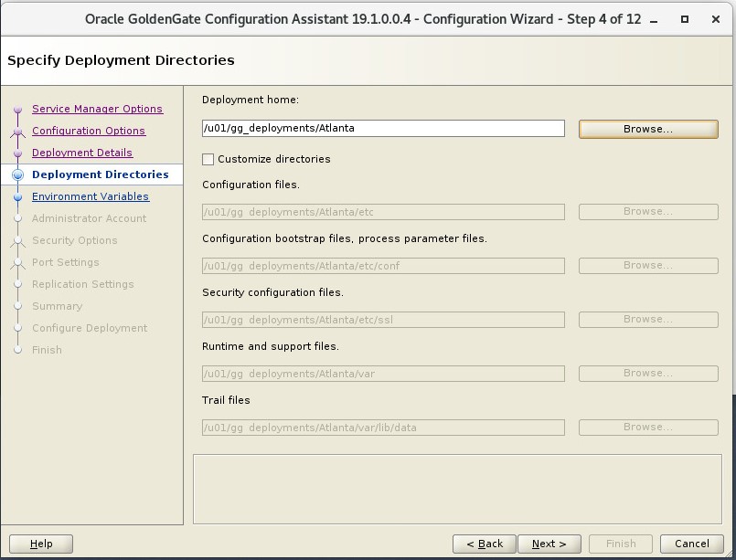Click the bootstrap files path field ending in /etc/conf
Viewport: 736px width, 560px height.
coord(383,266)
